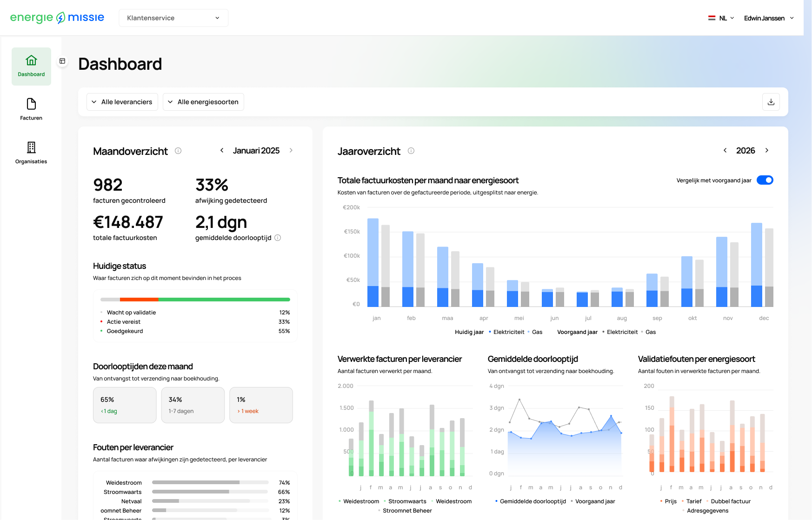Click the dec bar in yearly cost chart
Screen dimensions: 812x520
click(757, 265)
